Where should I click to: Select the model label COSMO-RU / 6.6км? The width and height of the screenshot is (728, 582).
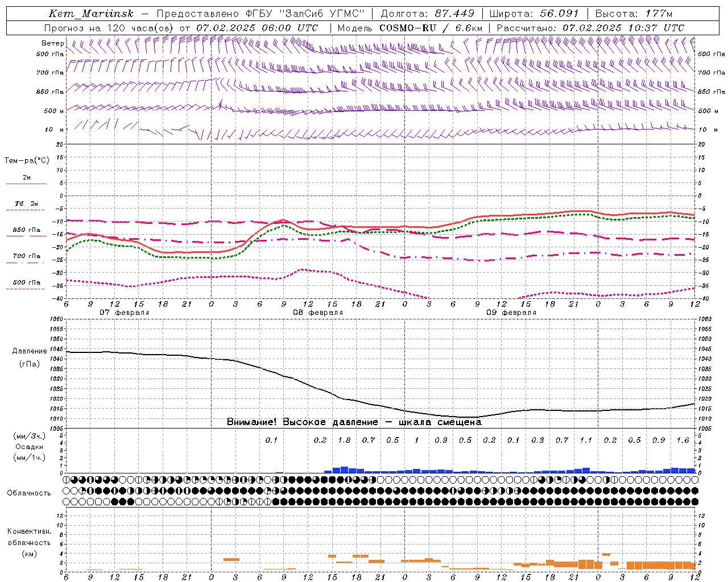pyautogui.click(x=431, y=28)
